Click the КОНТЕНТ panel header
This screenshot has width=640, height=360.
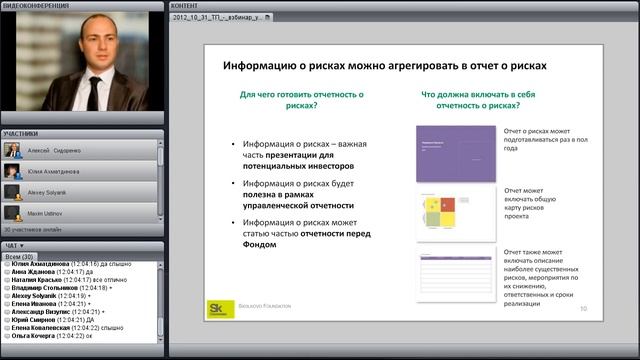click(404, 6)
